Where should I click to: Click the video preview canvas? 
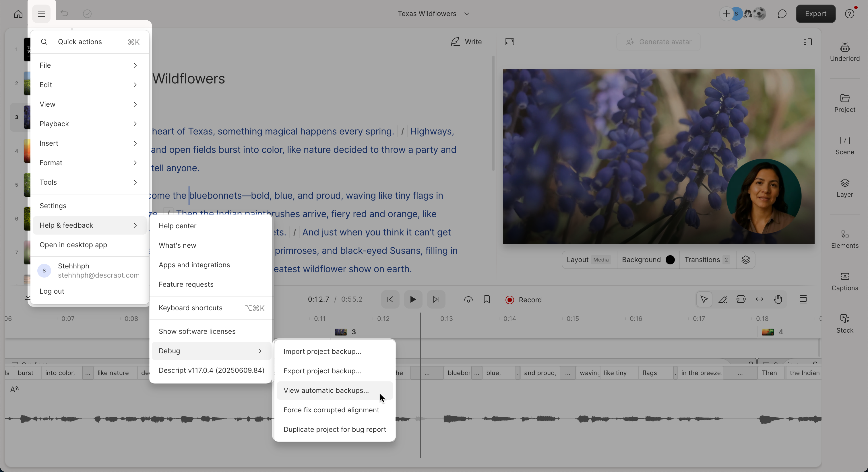coord(658,157)
